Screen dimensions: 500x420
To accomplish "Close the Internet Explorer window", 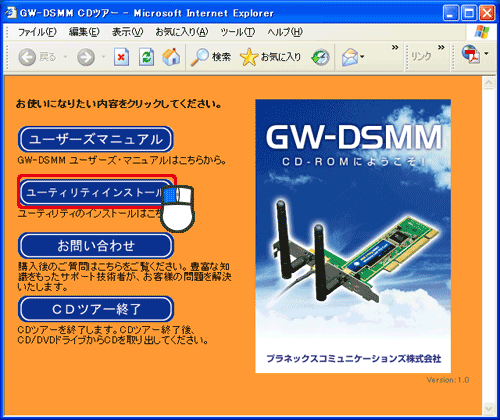I will (487, 13).
